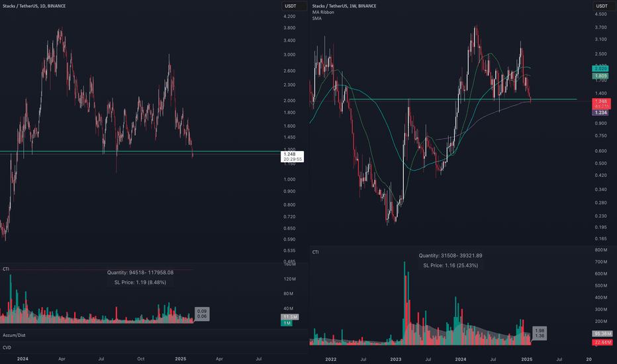This screenshot has width=617, height=364.
Task: Select the MA Ribbon indicator label
Action: pos(323,12)
